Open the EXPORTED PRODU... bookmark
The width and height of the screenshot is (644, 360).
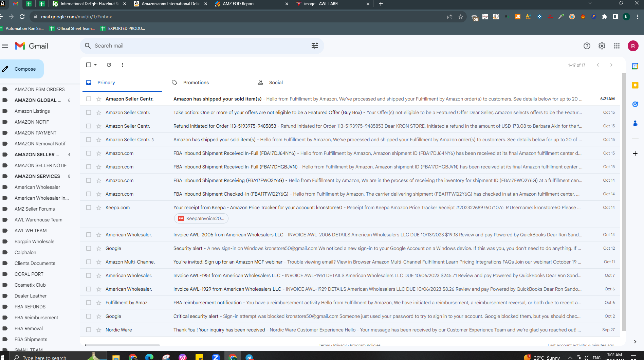coord(123,29)
